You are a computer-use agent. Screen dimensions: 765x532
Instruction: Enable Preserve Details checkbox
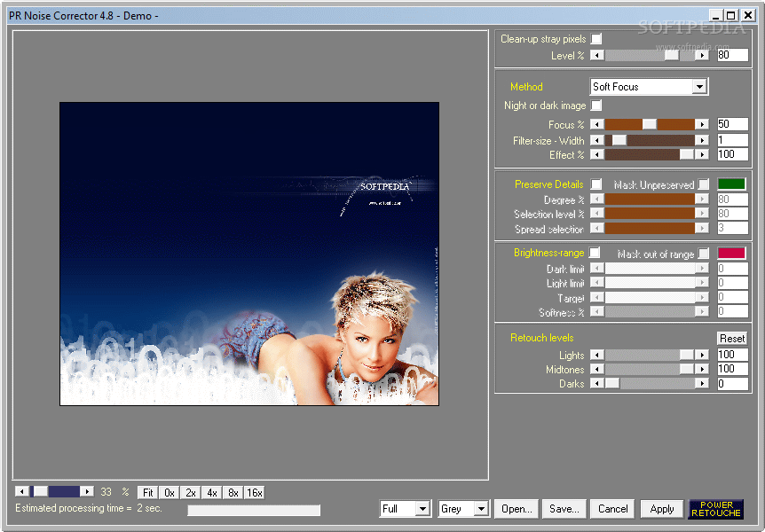tap(596, 184)
